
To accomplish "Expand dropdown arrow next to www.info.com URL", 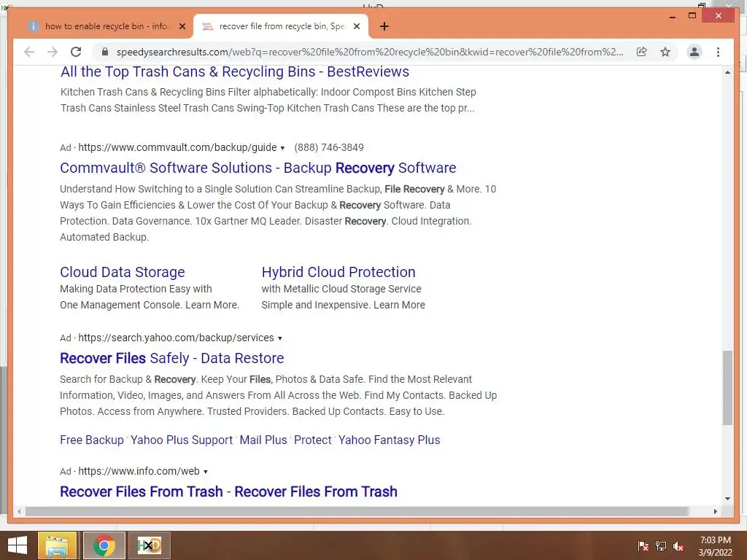I will tap(205, 472).
